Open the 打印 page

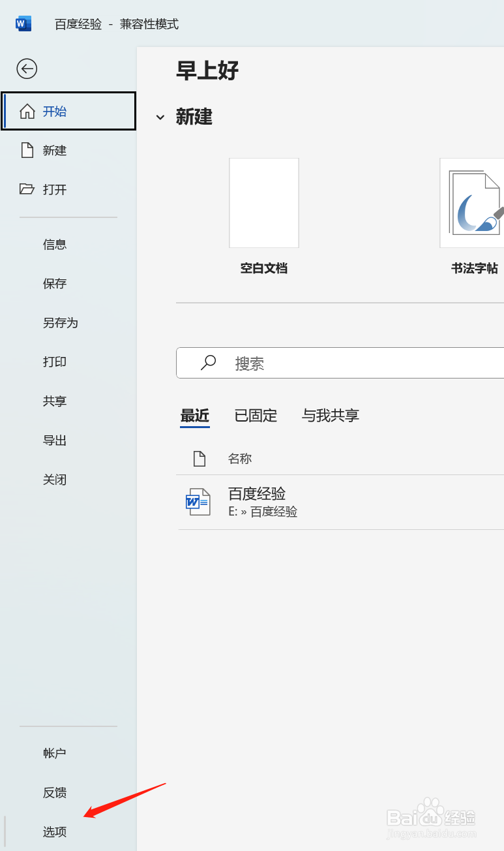(68, 362)
